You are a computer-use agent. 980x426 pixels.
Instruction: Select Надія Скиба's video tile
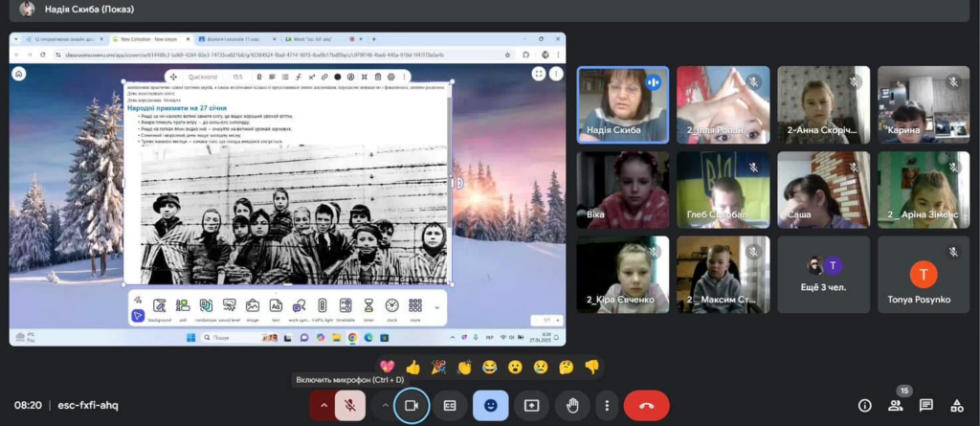pos(622,105)
